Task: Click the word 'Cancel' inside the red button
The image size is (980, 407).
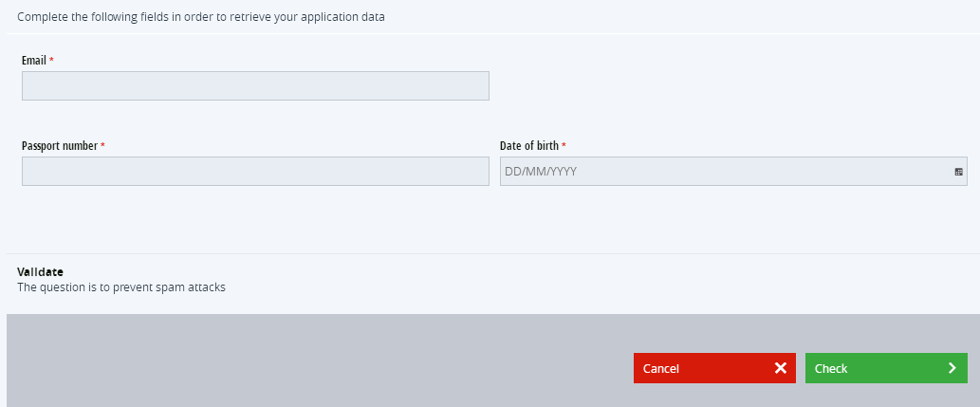Action: click(x=660, y=368)
